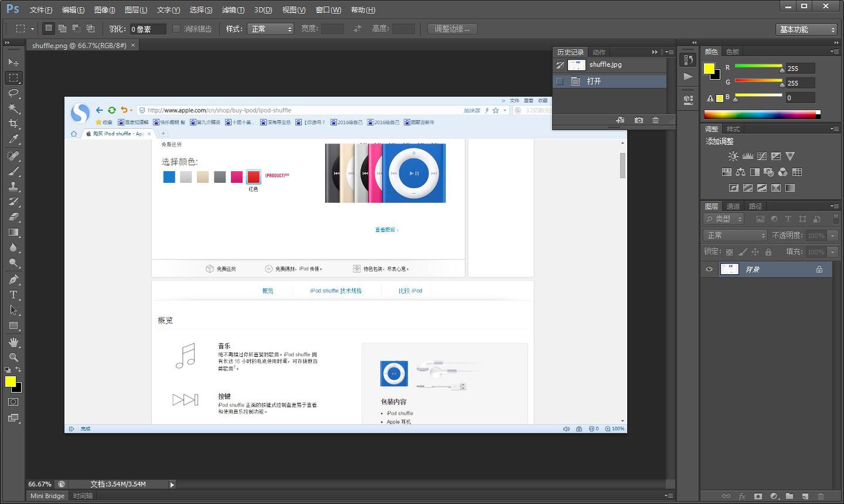Choose subtract from selection mode
This screenshot has height=504, width=844.
tap(76, 28)
